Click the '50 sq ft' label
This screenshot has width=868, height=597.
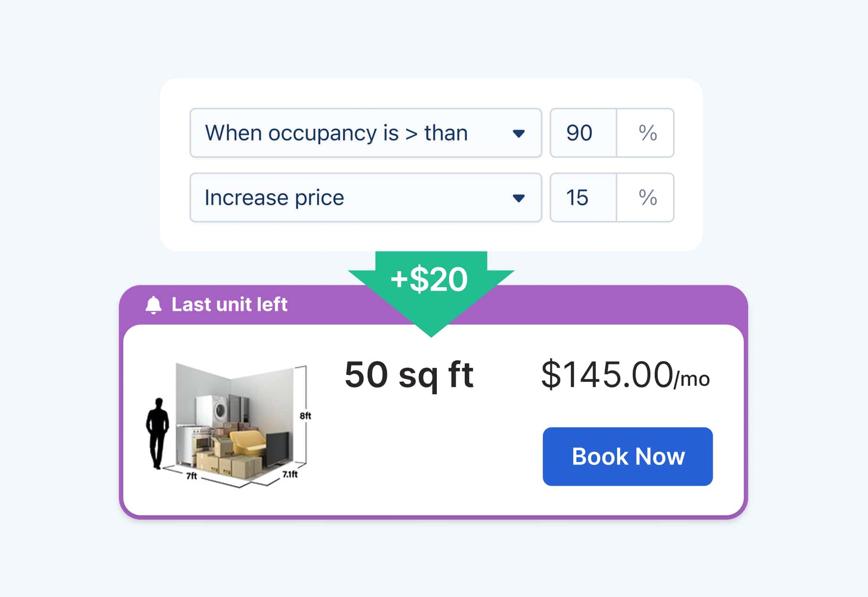[x=409, y=374]
